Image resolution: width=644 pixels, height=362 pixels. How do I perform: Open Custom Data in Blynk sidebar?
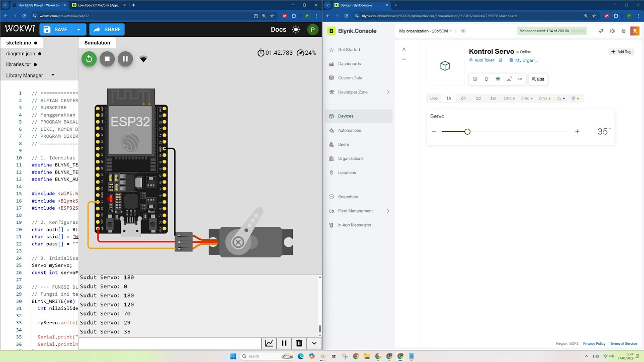coord(350,78)
